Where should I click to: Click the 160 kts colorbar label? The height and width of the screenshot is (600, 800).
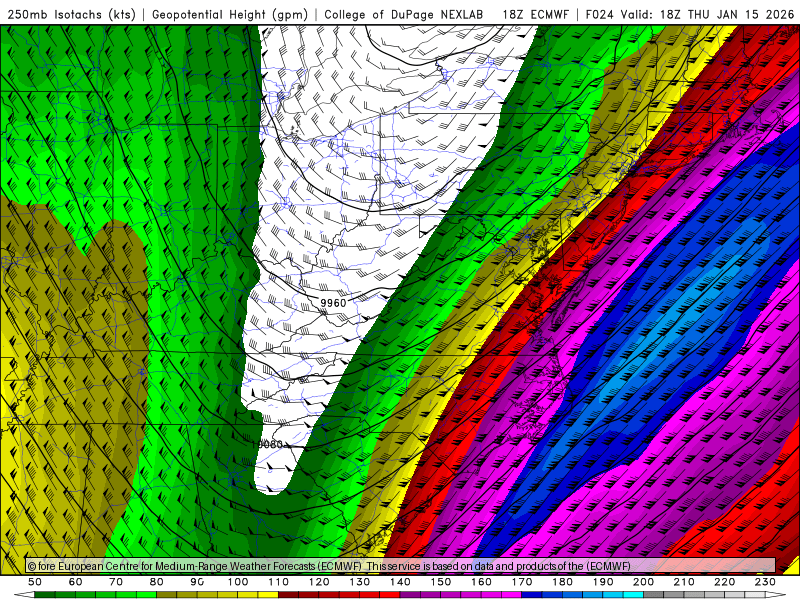pos(481,582)
